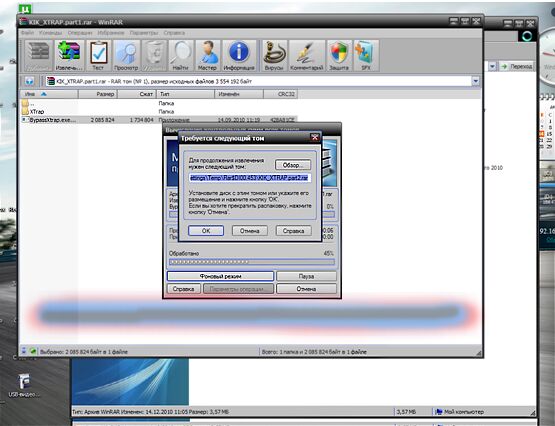This screenshot has height=426, width=555.
Task: Select the BypassXtrap.exe file row
Action: pos(159,120)
